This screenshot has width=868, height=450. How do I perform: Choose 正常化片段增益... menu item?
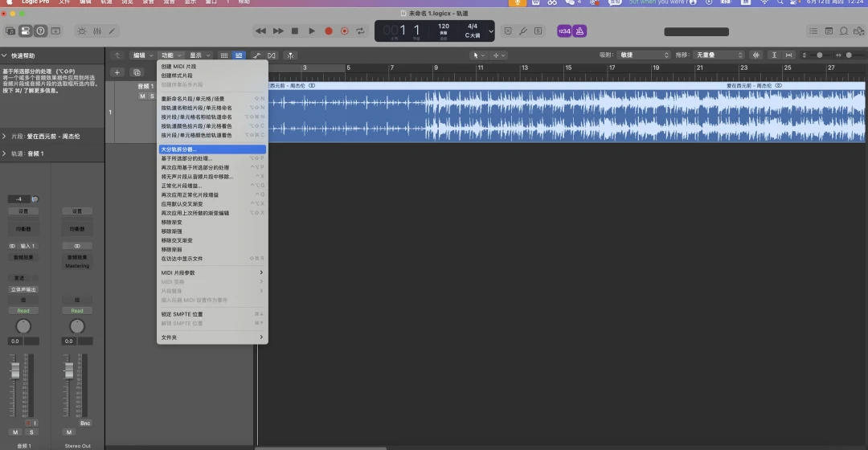tap(212, 186)
